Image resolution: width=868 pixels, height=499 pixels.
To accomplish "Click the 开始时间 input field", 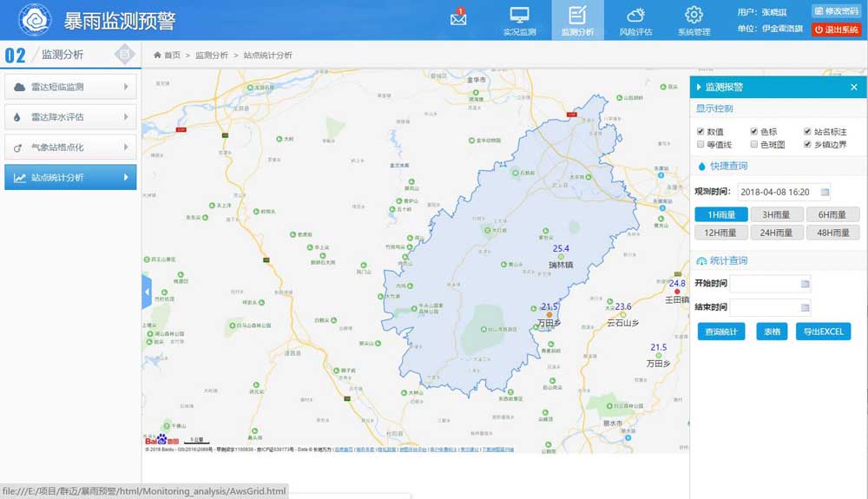I will point(764,284).
